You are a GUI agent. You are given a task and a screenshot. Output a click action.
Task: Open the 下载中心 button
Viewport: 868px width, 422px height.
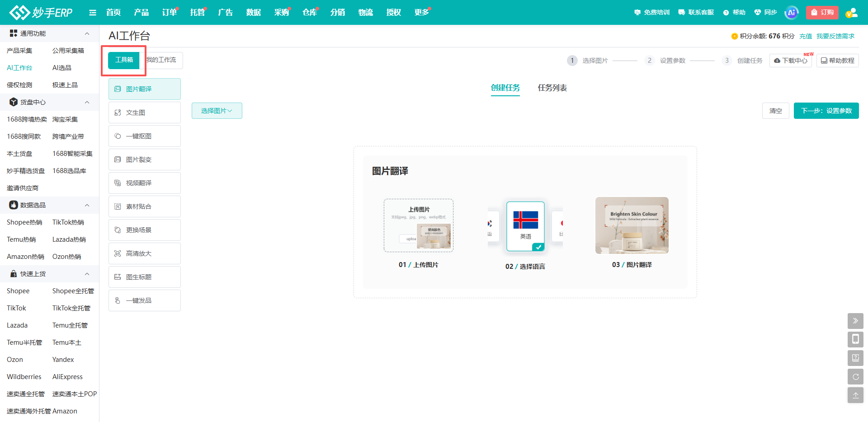tap(791, 61)
